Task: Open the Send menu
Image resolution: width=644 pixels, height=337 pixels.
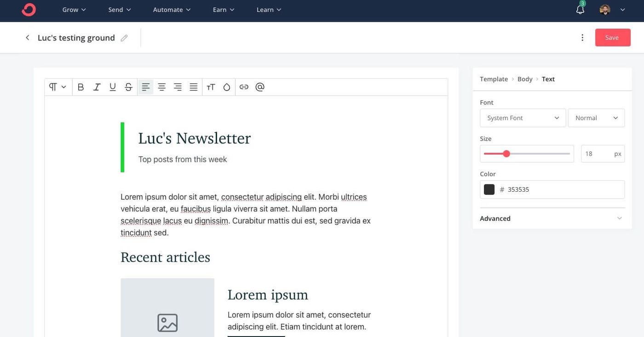Action: [x=120, y=10]
